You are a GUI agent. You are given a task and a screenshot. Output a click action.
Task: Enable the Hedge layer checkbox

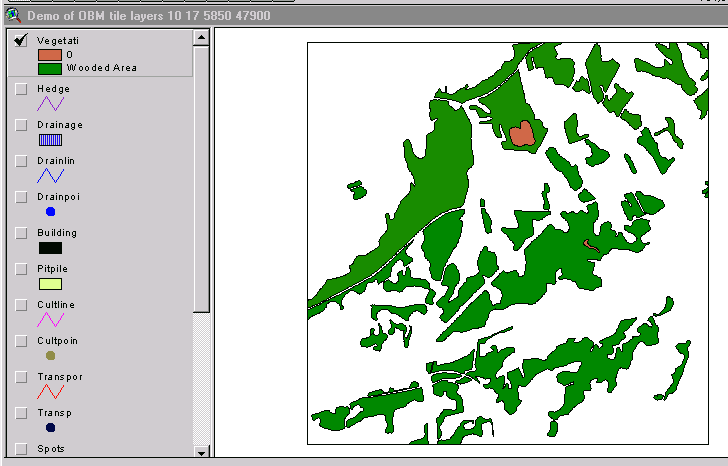click(x=21, y=89)
